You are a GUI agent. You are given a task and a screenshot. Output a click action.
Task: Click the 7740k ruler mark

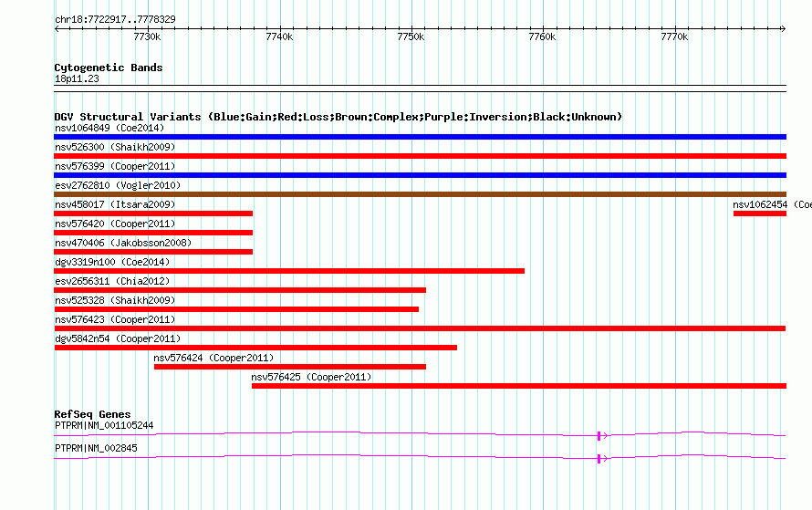(279, 36)
